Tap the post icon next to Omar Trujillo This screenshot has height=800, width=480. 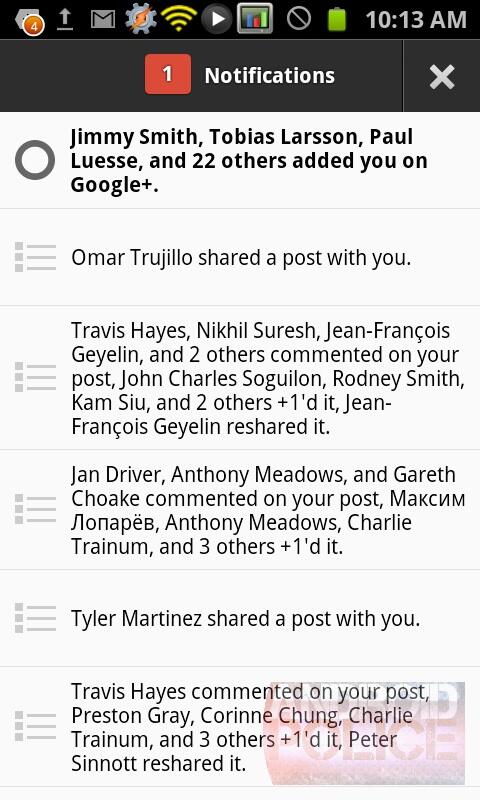35,257
